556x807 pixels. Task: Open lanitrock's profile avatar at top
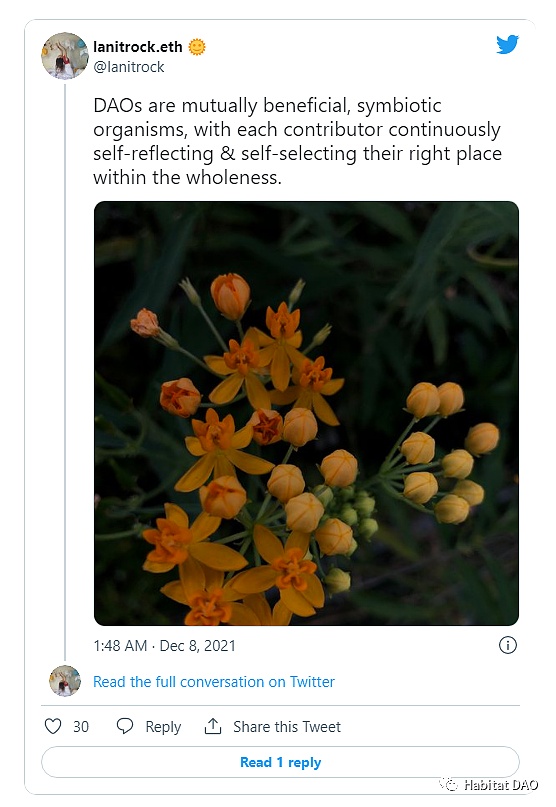(x=65, y=56)
